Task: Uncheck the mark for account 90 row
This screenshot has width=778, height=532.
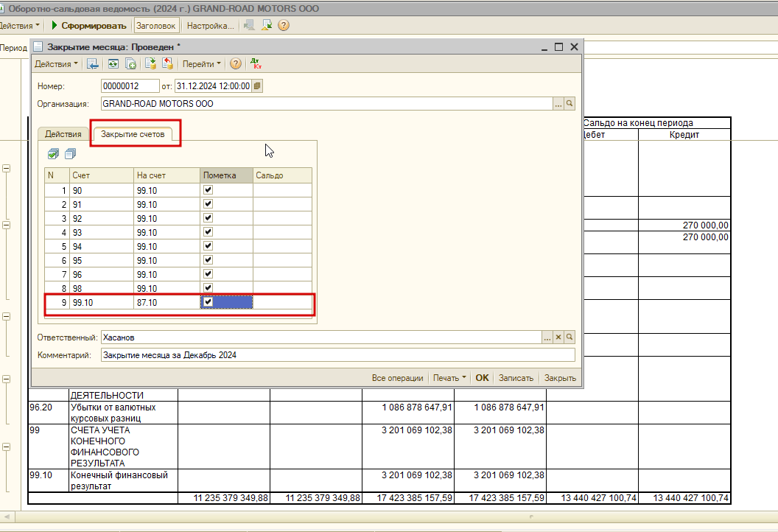Action: coord(208,190)
